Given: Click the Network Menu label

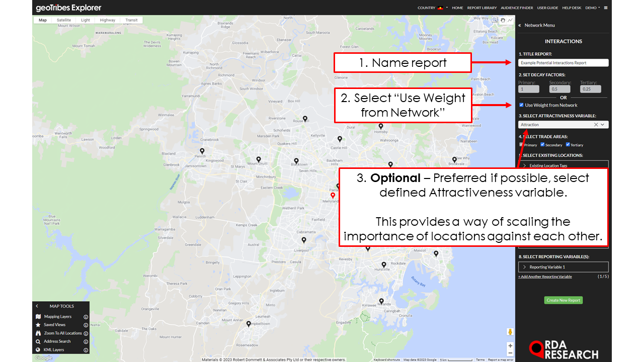Looking at the screenshot, I should click(x=540, y=25).
